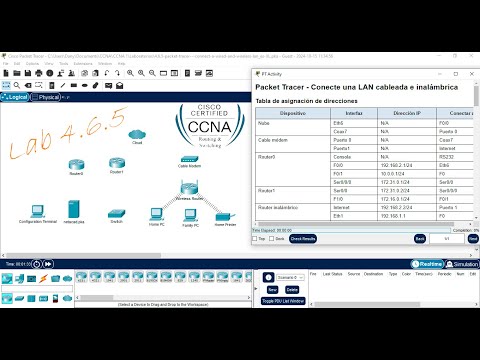Open the Extensions menu
Image resolution: width=480 pixels, height=360 pixels.
point(83,63)
